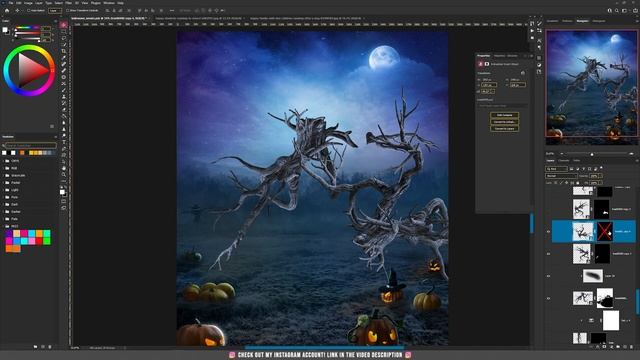Enable Show Transform Controls checkbox

[x=68, y=11]
